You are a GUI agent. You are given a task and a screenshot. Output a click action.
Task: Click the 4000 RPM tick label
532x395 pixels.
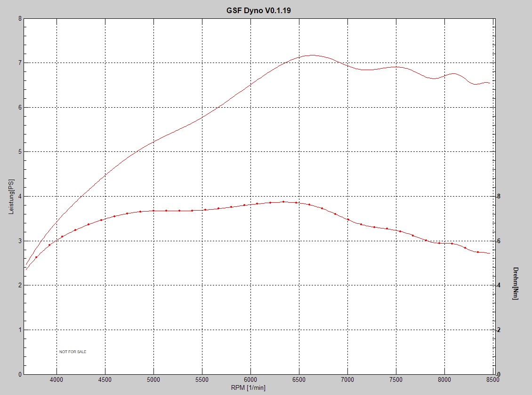tap(56, 380)
